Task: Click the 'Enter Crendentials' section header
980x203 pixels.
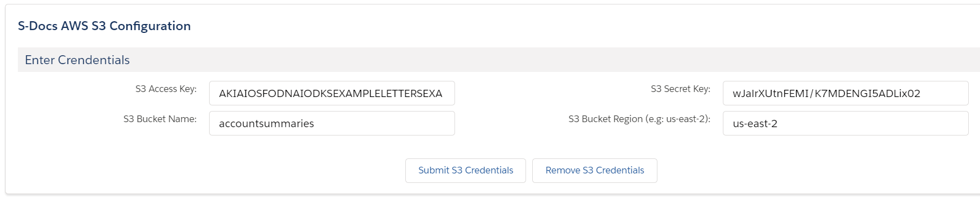Action: click(x=77, y=60)
